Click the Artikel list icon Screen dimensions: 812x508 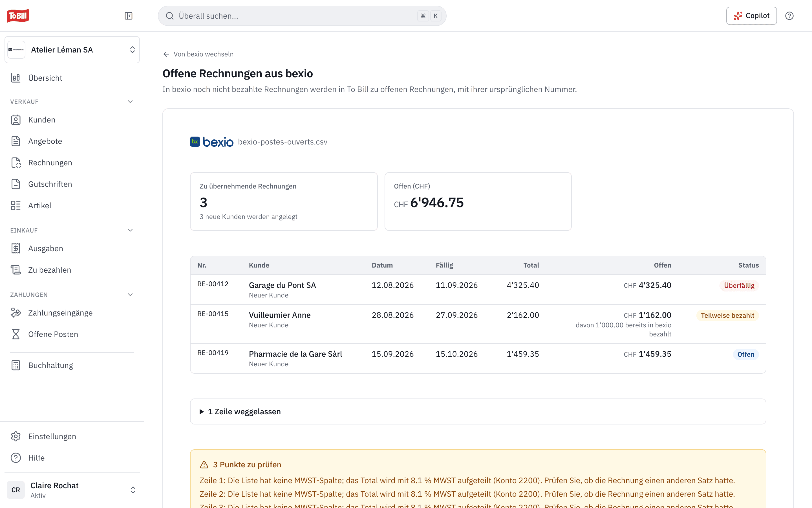(x=16, y=206)
